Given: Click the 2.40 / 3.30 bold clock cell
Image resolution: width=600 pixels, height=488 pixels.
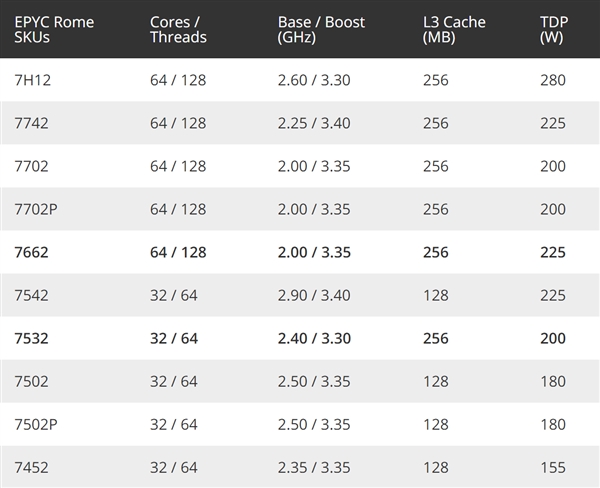Looking at the screenshot, I should pos(314,338).
